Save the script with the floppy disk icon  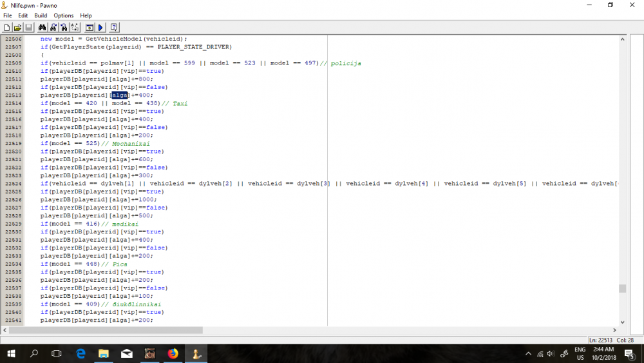28,28
